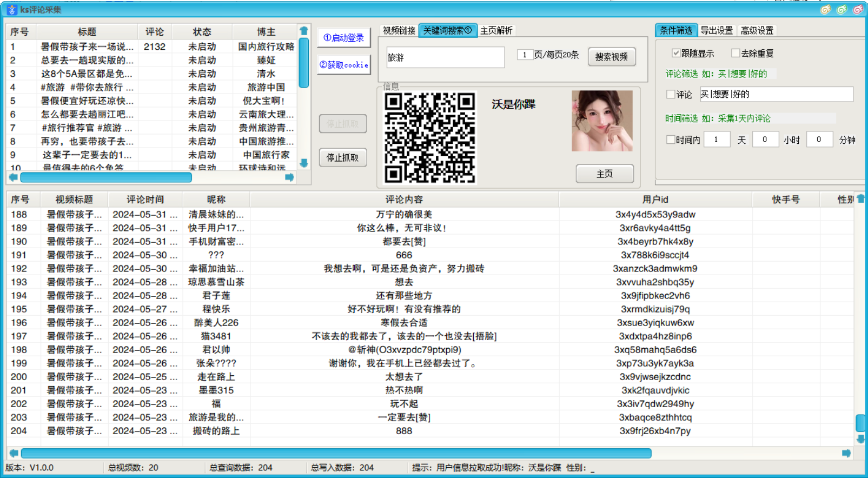Click comment text 我想去啊，可是还是负资产，努力搬砖
Image resolution: width=868 pixels, height=478 pixels.
tap(404, 269)
